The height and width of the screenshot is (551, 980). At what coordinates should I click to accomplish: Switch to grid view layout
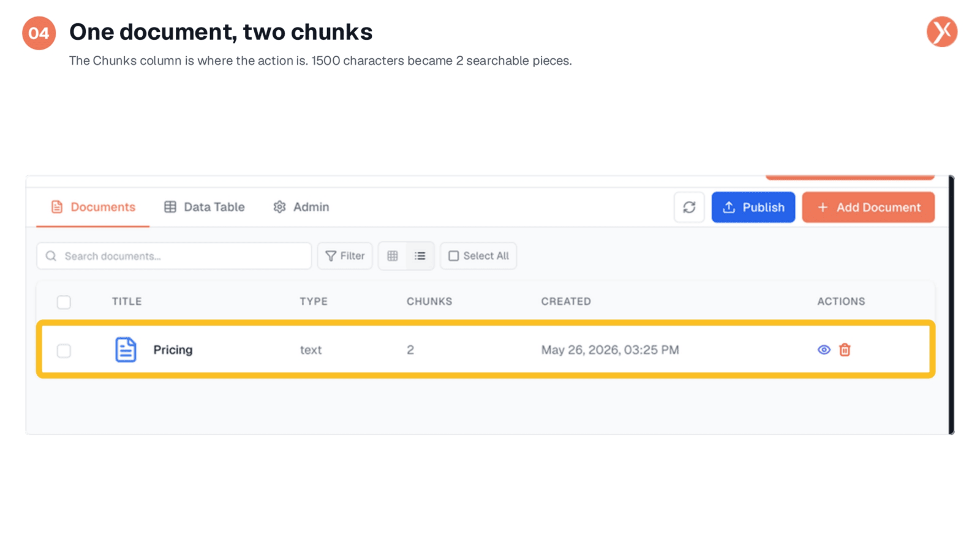[x=393, y=256]
